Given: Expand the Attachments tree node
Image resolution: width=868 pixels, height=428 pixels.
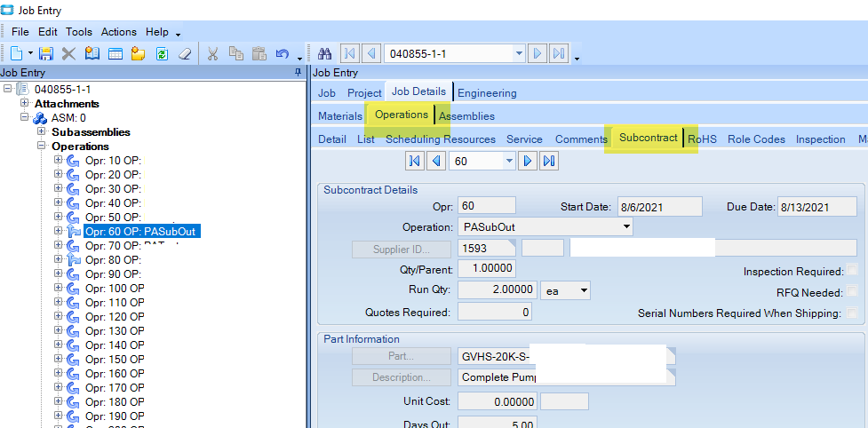Looking at the screenshot, I should (x=24, y=103).
